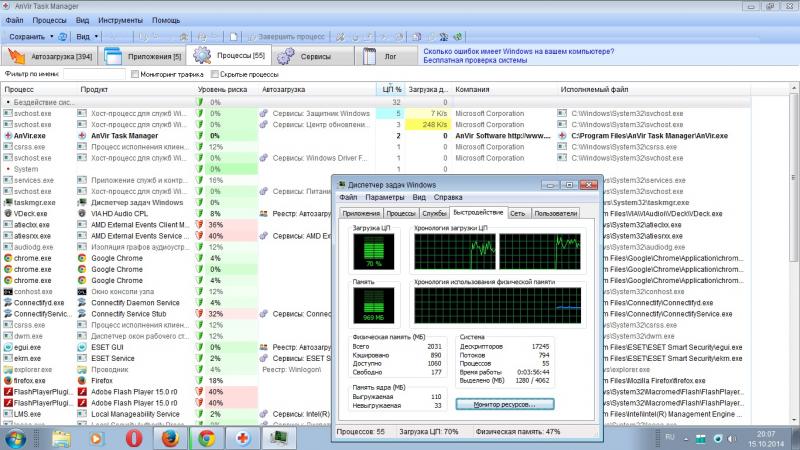Open the Сохранить dropdown in toolbar

click(30, 36)
